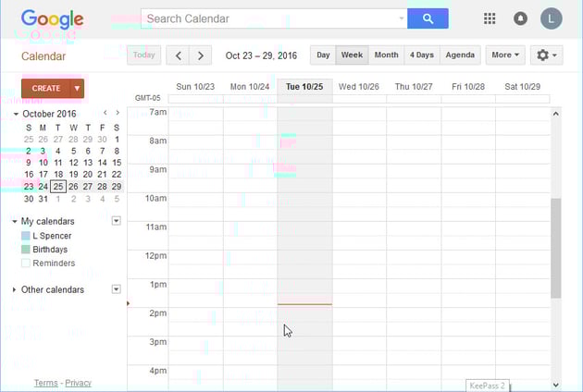This screenshot has height=392, width=583.
Task: Open the search options dropdown arrow
Action: pos(402,18)
